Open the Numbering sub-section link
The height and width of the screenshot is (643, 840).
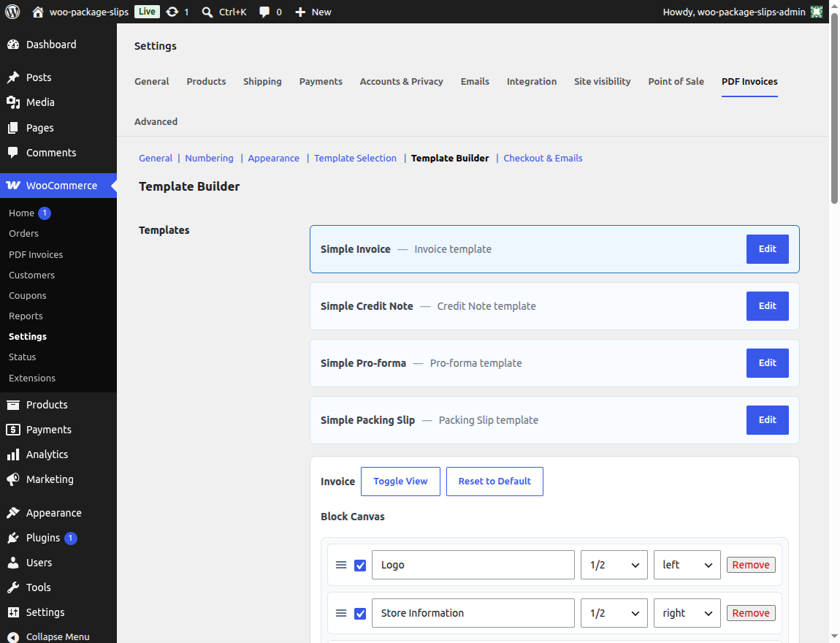(209, 158)
